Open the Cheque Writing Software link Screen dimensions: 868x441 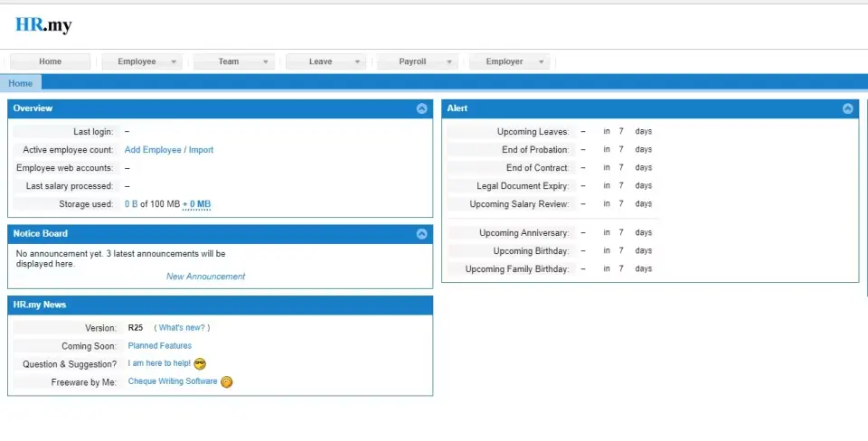[173, 381]
